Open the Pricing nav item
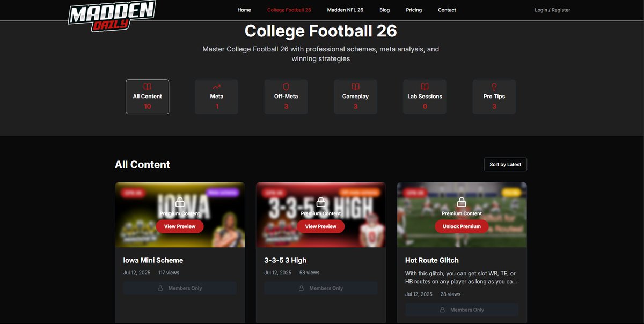Viewport: 644px width, 324px height. [414, 10]
